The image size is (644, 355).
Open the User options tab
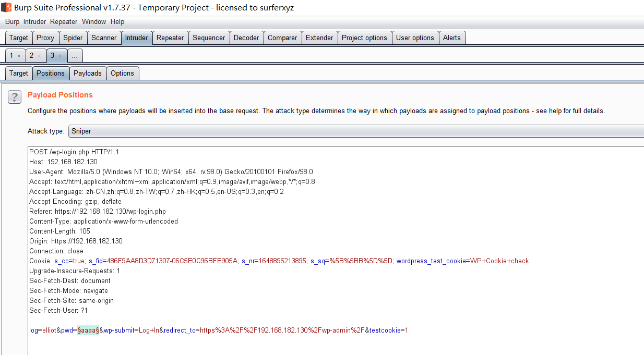point(415,38)
